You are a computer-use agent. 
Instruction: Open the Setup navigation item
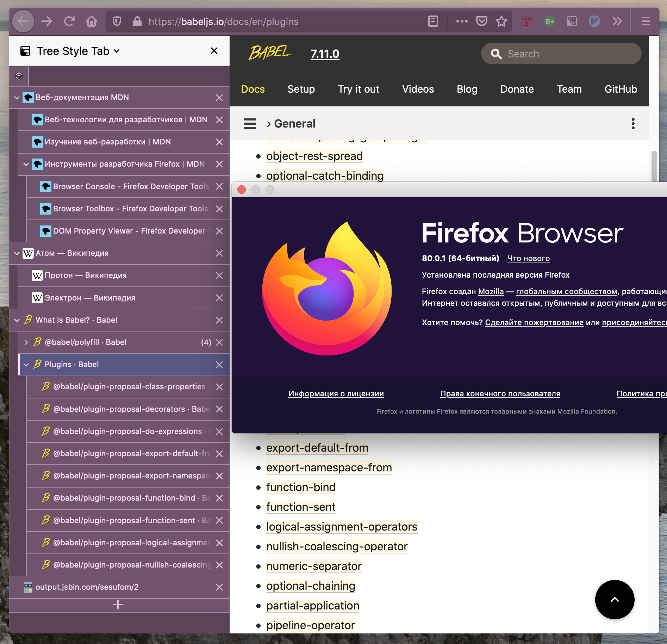click(301, 89)
